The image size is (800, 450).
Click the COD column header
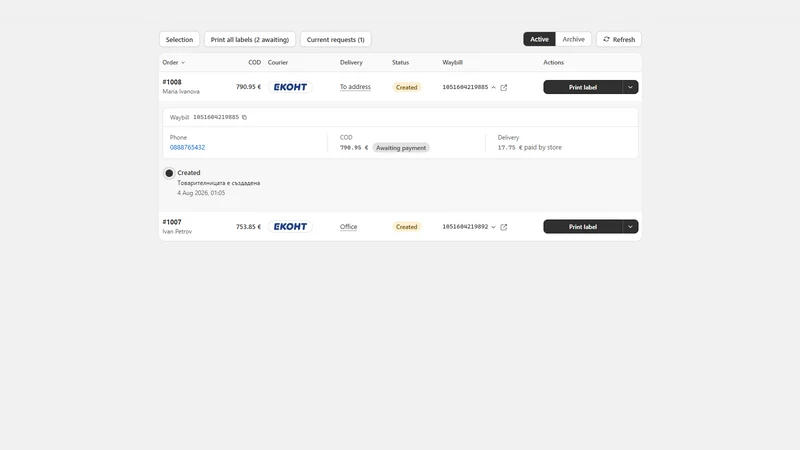[255, 62]
